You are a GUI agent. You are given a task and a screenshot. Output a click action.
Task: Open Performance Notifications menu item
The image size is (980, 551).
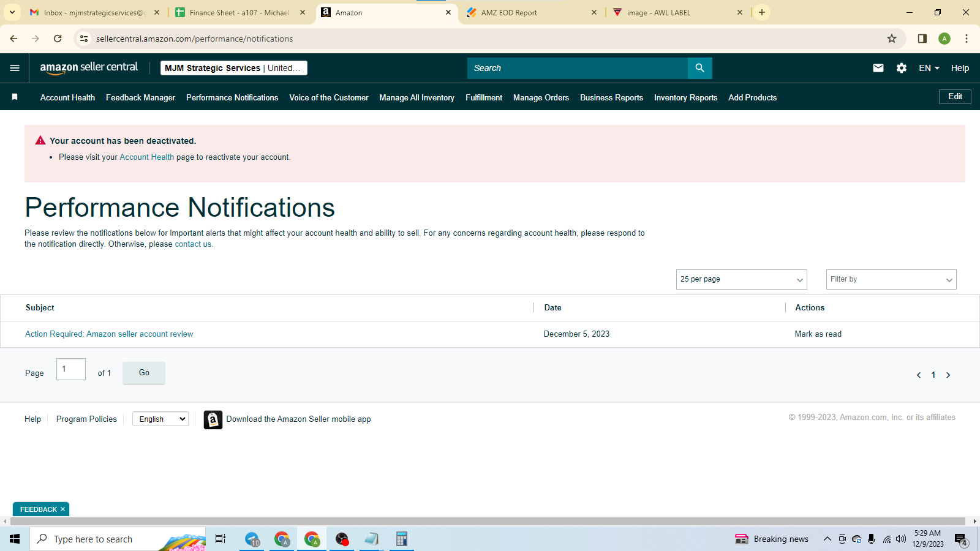[x=232, y=97]
